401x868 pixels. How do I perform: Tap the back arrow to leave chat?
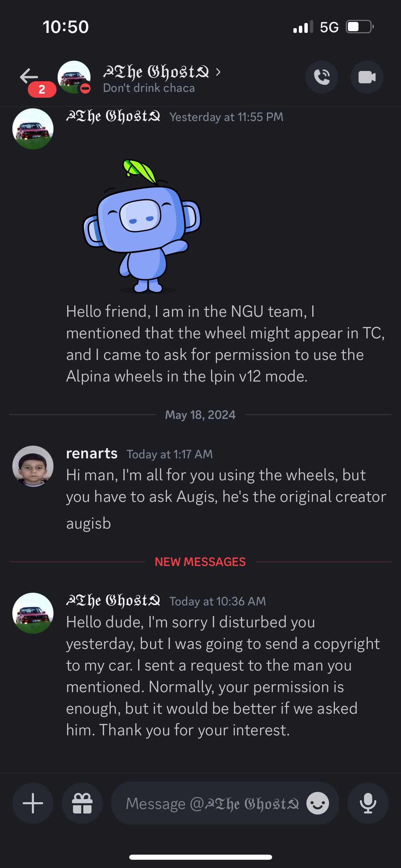tap(29, 76)
